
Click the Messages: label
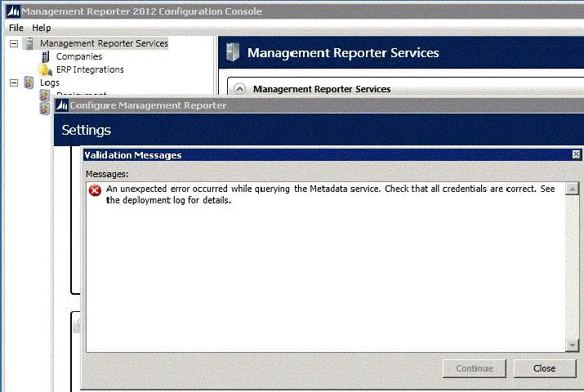pos(107,174)
